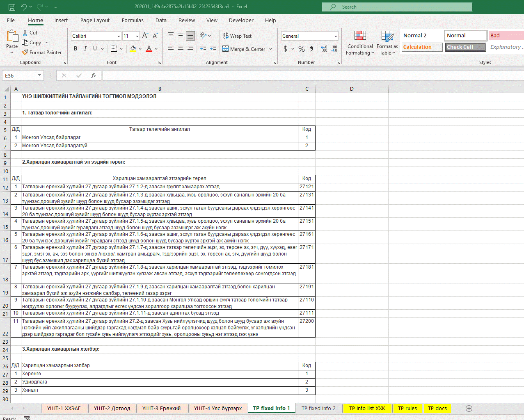Viewport: 524px width, 420px height.
Task: Increase font size with the larger A icon
Action: [145, 36]
